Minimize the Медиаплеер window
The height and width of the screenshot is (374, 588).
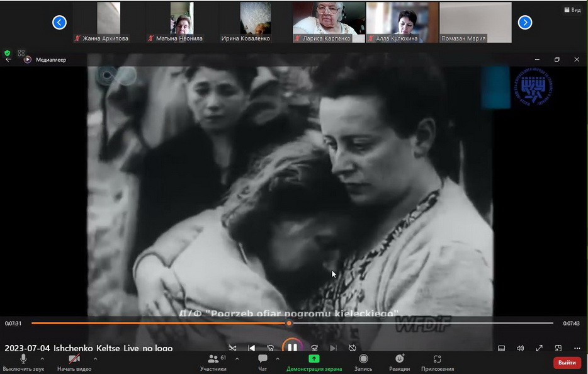[x=537, y=60]
